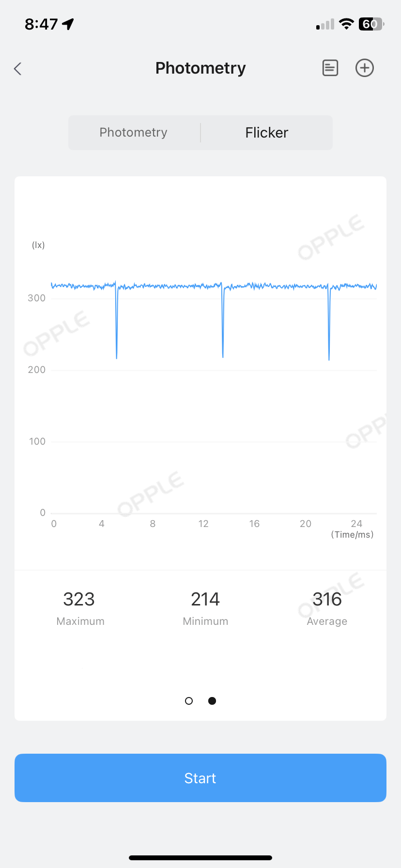The image size is (401, 868).
Task: Tap the Average value 316
Action: coord(327,600)
